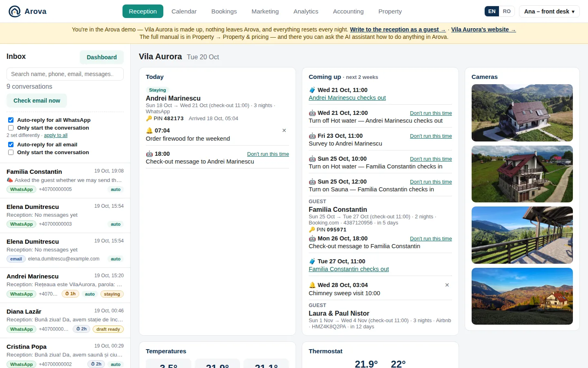Toggle Auto-reply for all email checkbox
Viewport: 588px width, 368px height.
pos(11,145)
